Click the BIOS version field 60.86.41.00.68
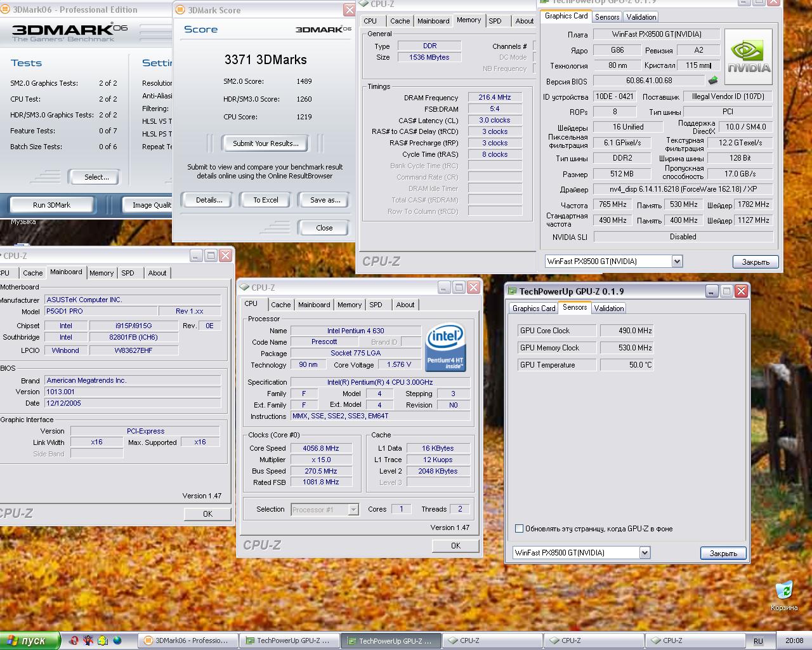 point(648,81)
